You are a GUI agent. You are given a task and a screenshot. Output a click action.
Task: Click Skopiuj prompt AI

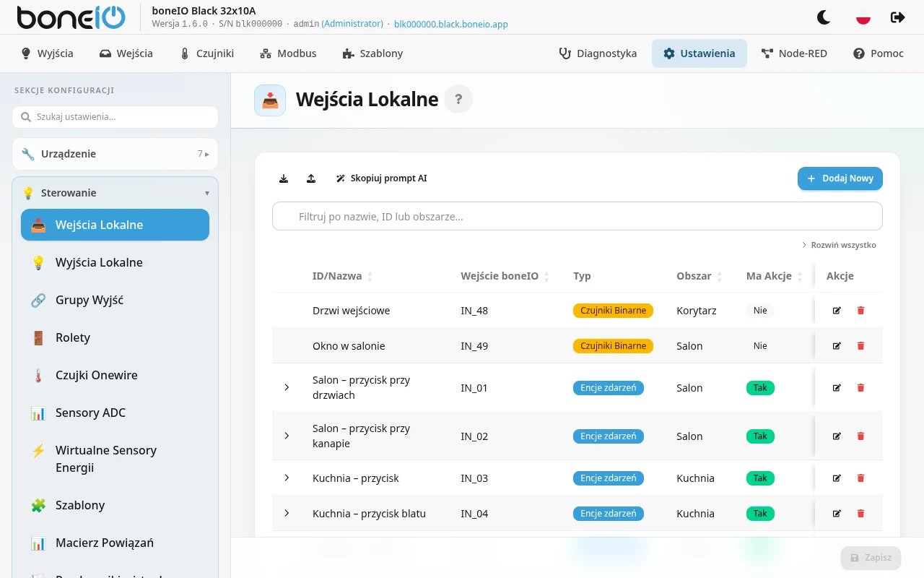pyautogui.click(x=382, y=178)
